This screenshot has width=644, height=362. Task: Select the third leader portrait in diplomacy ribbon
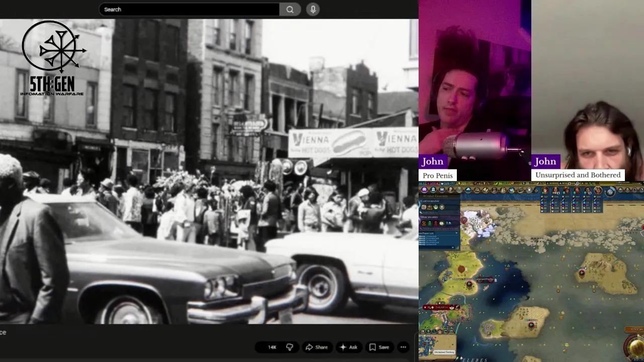567,190
